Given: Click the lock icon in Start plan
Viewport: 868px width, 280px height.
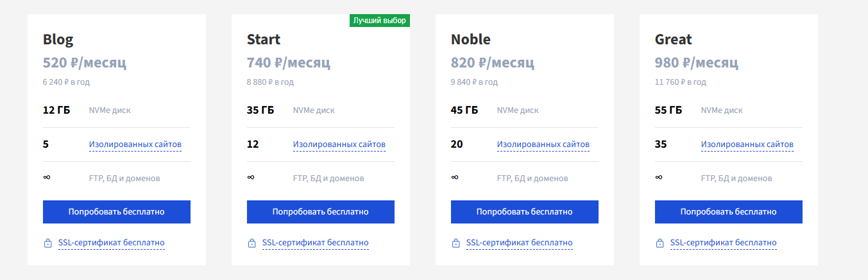Looking at the screenshot, I should click(251, 243).
